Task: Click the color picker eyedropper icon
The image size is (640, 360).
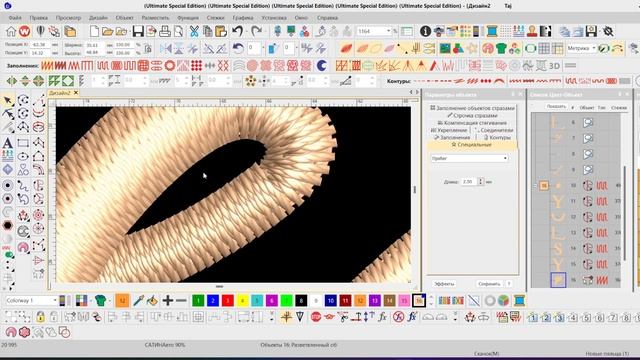Action: tap(138, 301)
